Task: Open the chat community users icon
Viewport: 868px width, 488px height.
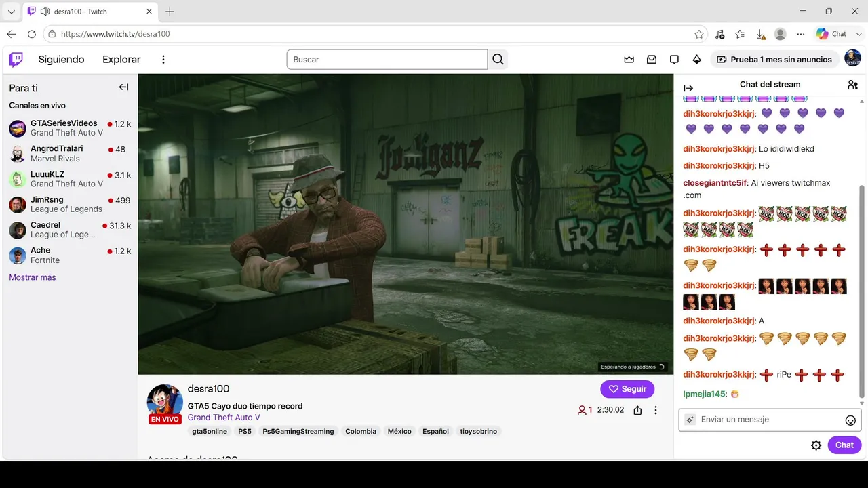Action: coord(852,85)
